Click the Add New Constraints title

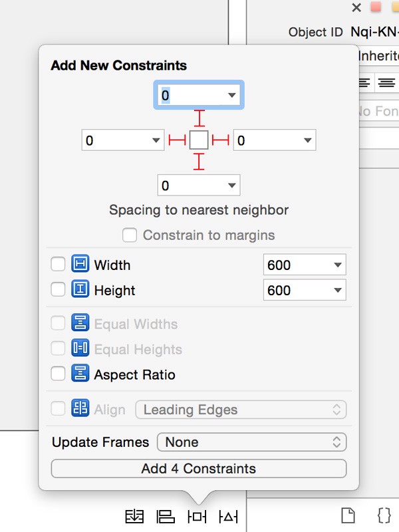tap(119, 65)
